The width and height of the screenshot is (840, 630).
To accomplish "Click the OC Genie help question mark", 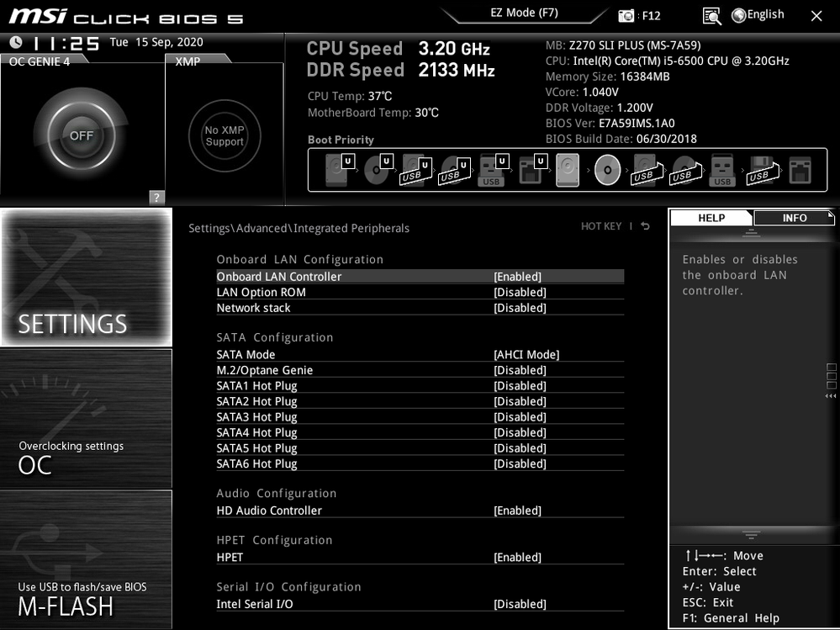I will [x=156, y=198].
